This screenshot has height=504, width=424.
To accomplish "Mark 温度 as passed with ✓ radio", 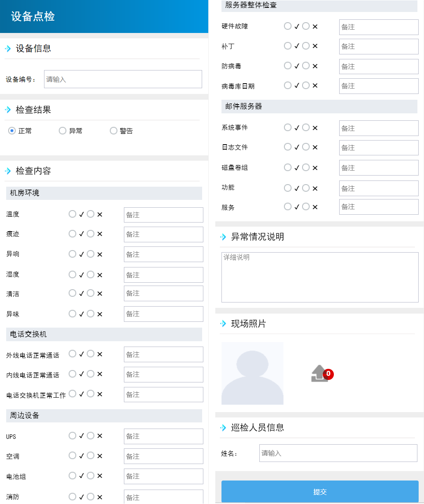I will pyautogui.click(x=72, y=214).
